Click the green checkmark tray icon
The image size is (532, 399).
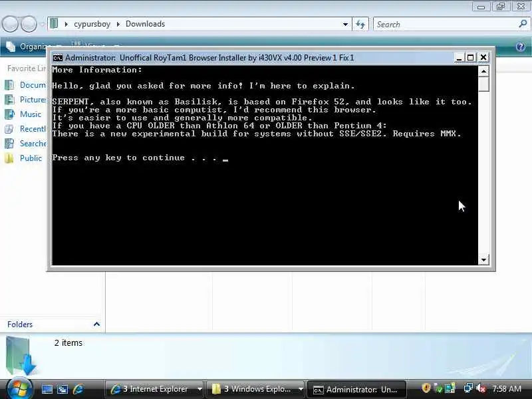(x=438, y=388)
